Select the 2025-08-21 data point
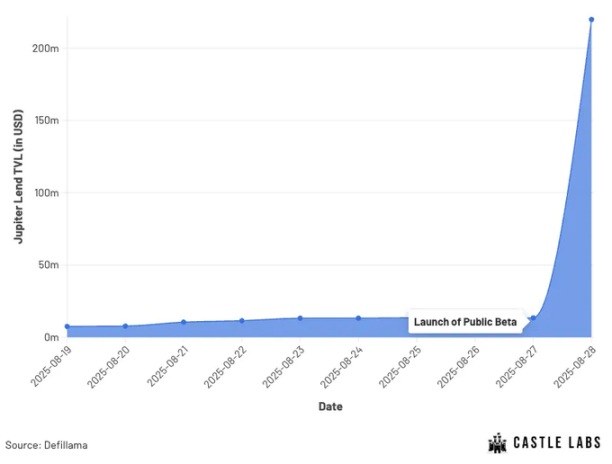This screenshot has height=464, width=612. pyautogui.click(x=183, y=322)
